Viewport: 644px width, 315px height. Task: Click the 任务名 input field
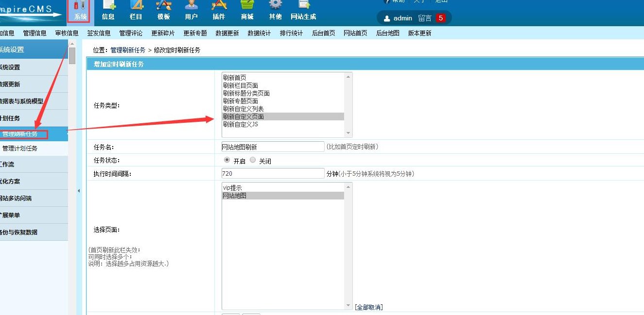273,147
